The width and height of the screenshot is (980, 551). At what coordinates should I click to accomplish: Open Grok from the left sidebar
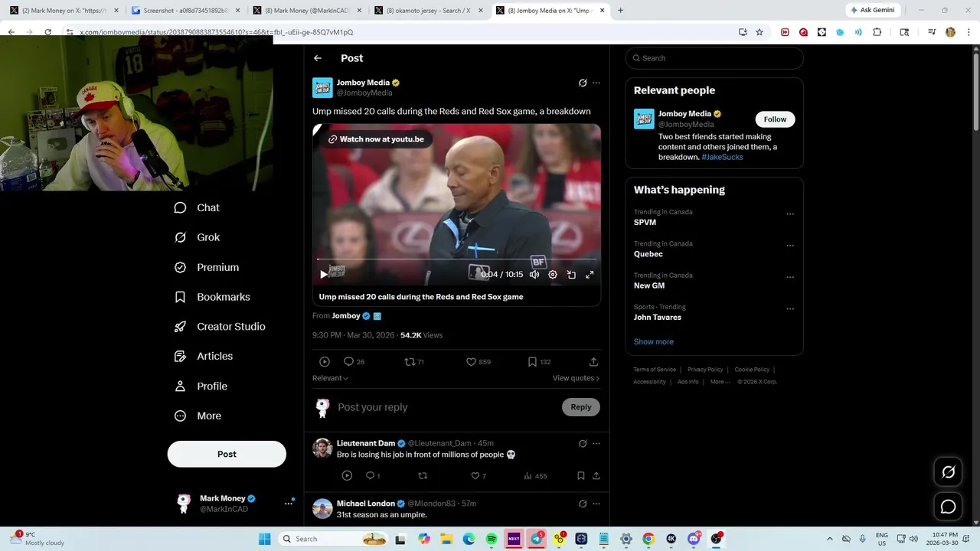point(197,237)
